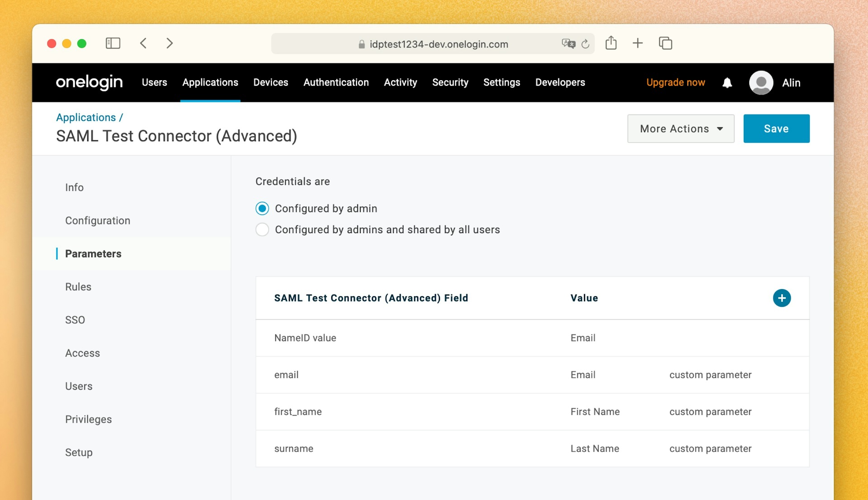Click the Save button
The image size is (868, 500).
[776, 129]
